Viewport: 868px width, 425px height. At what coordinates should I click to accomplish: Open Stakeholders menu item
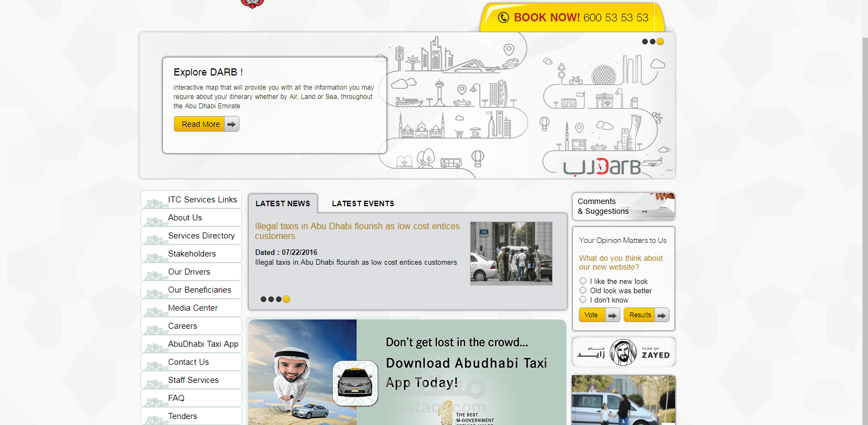[x=191, y=254]
